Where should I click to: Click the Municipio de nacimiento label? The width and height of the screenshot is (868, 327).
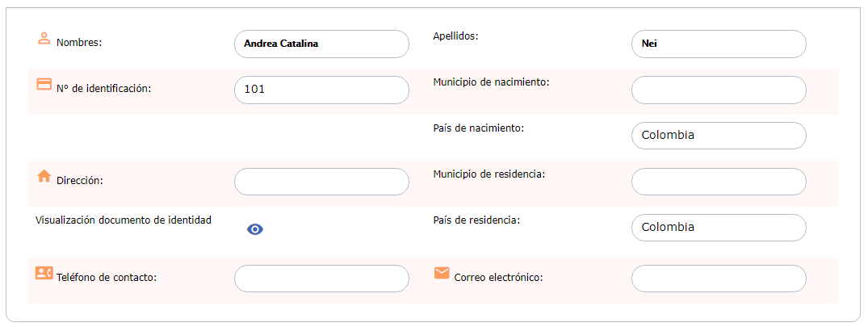click(491, 82)
